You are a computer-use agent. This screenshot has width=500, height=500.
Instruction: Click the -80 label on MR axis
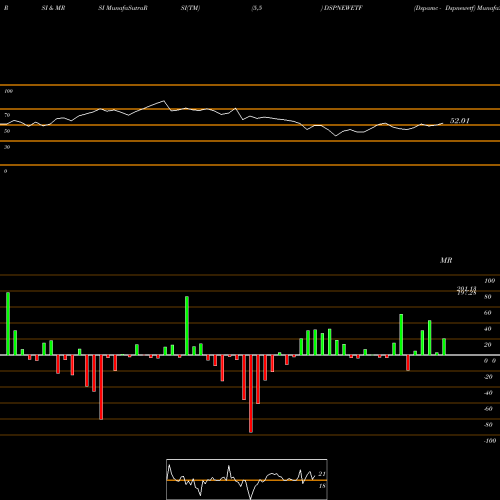(488, 425)
